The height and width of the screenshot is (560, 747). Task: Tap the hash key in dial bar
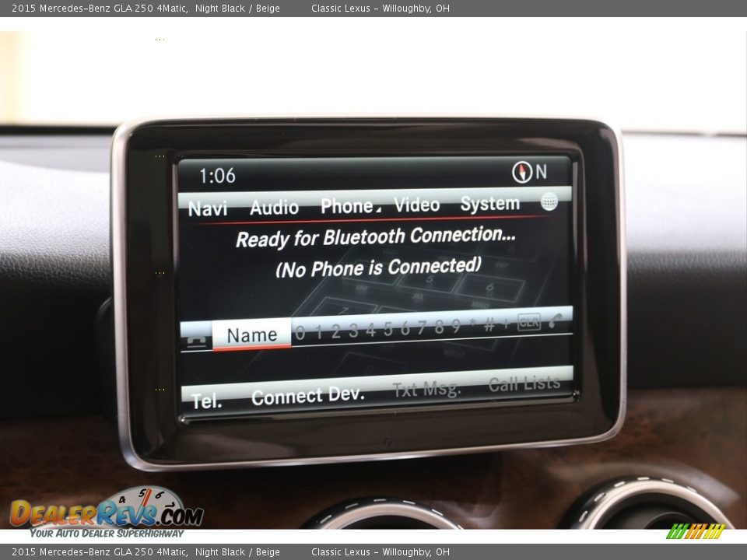[x=489, y=325]
